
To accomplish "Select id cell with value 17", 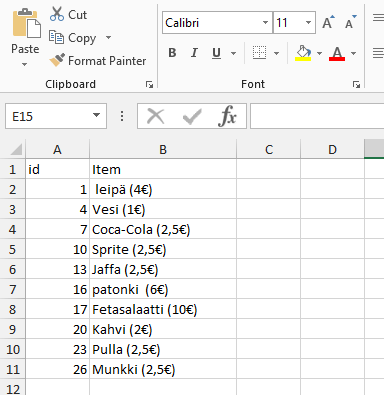I will 57,309.
